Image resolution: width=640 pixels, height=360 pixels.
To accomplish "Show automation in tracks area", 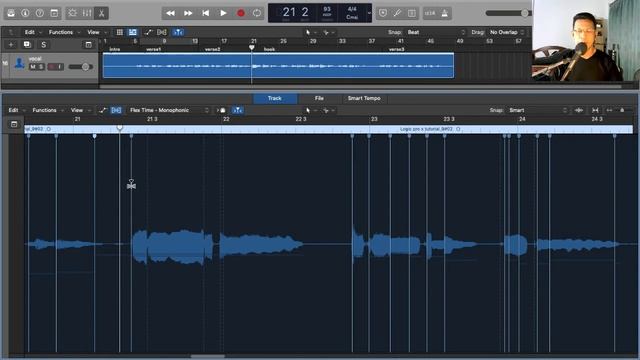I will point(148,32).
